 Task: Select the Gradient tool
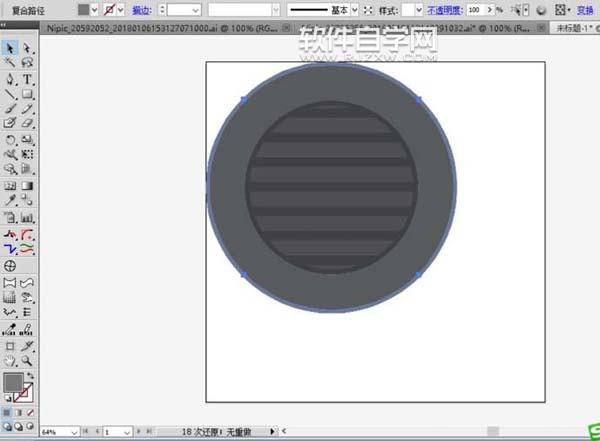pyautogui.click(x=27, y=186)
